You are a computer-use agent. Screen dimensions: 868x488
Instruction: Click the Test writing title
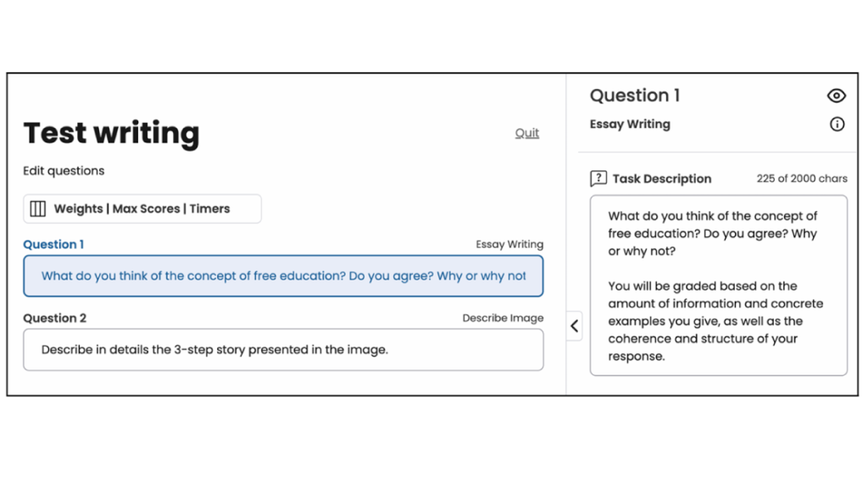111,133
